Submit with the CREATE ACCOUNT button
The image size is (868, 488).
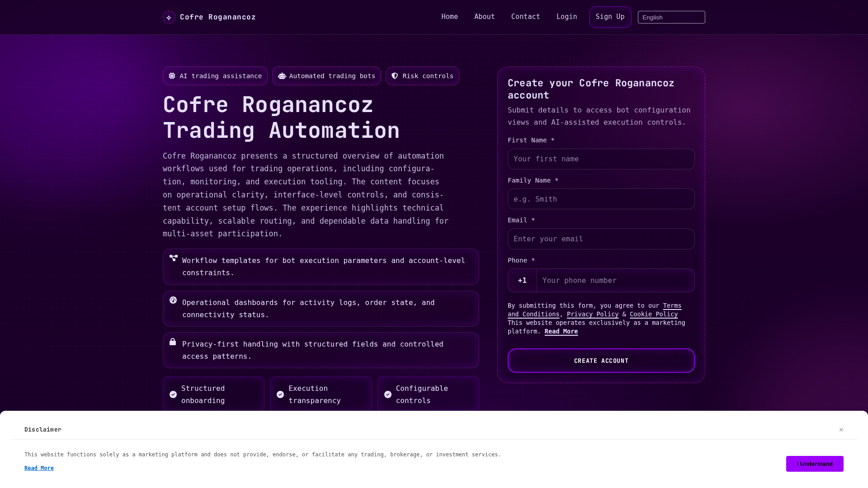[x=601, y=361]
